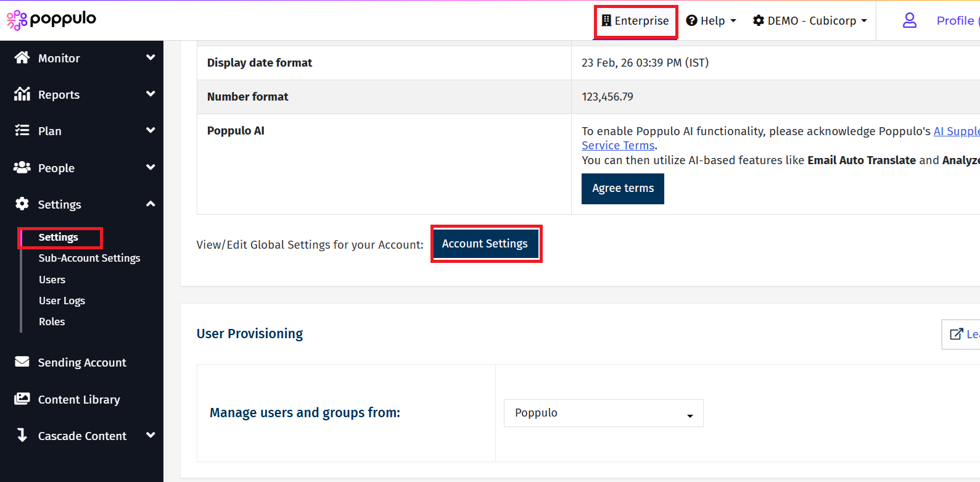Collapse the Settings section chevron

click(x=150, y=204)
